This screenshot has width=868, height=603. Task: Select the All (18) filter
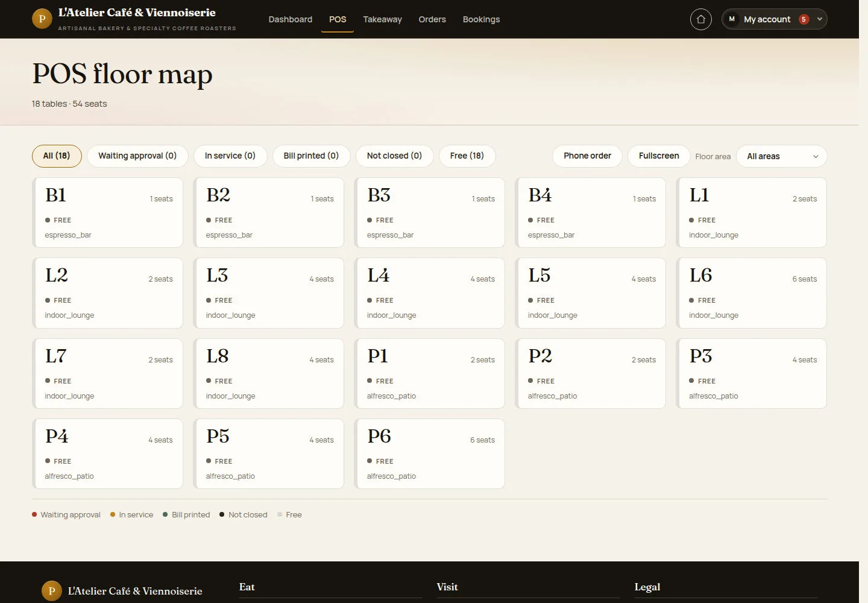[57, 156]
